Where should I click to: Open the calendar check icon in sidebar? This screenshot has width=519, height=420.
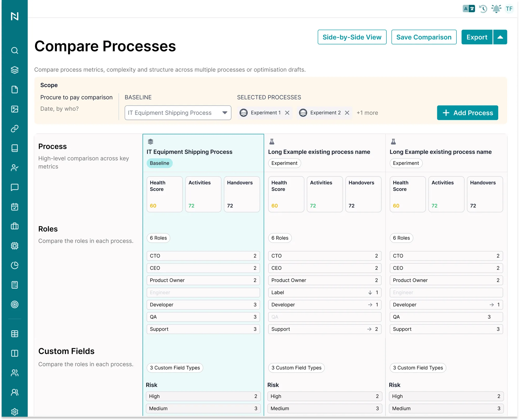click(x=15, y=207)
